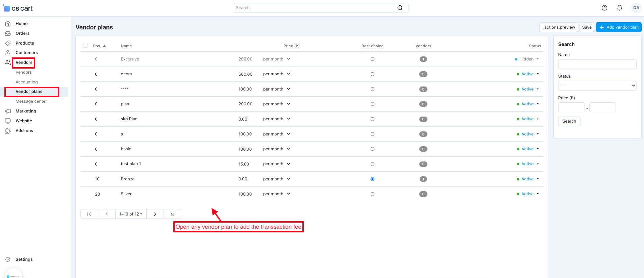Click the search magnifier icon
644x278 pixels.
[400, 8]
